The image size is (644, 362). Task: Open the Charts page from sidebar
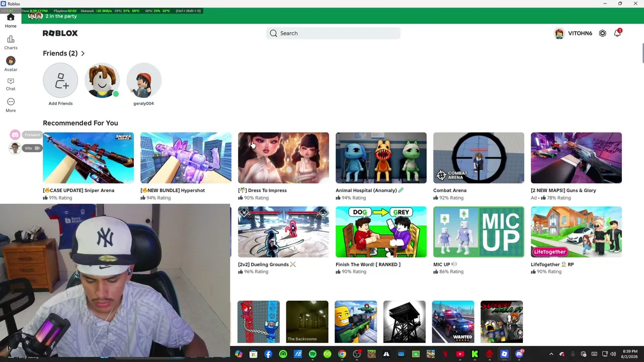[x=11, y=43]
